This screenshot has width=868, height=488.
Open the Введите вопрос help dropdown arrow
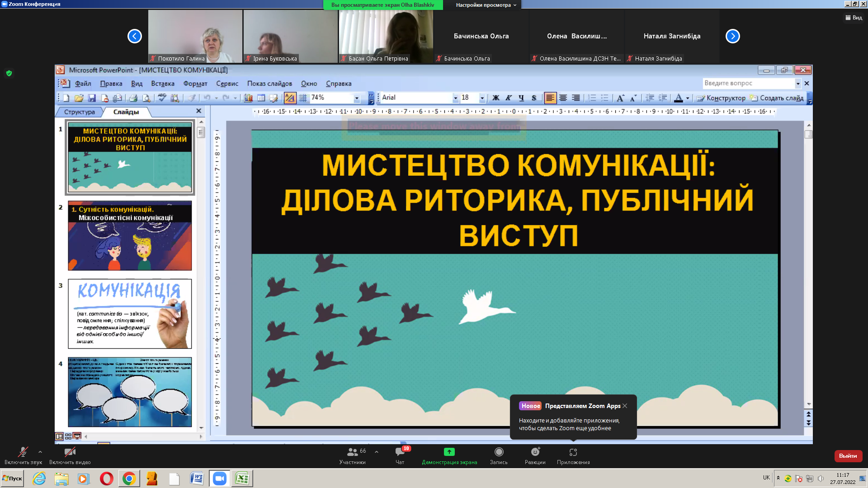click(x=798, y=84)
